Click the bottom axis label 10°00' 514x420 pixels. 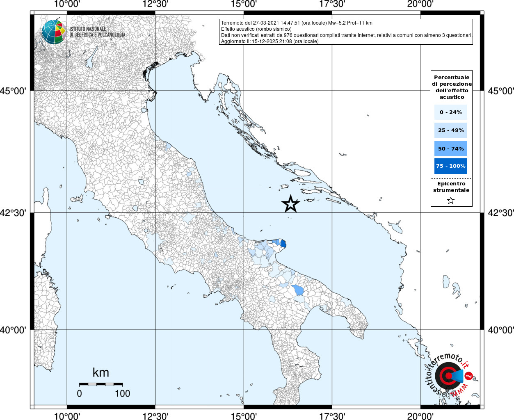(x=67, y=416)
